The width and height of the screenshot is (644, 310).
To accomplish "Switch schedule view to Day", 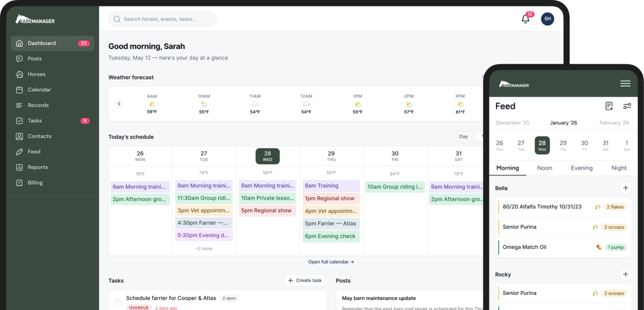I will (x=464, y=136).
